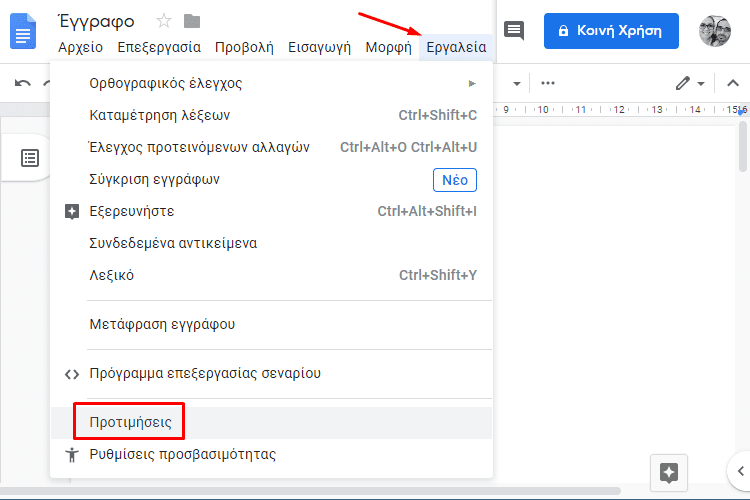The width and height of the screenshot is (750, 500).
Task: Hide the menus with the up chevron
Action: click(x=733, y=83)
